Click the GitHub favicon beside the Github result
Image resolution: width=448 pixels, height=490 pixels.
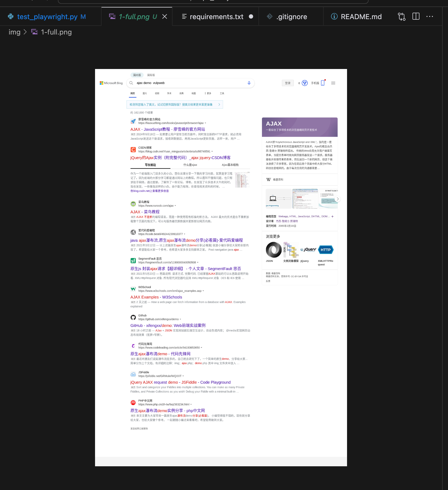(x=133, y=318)
